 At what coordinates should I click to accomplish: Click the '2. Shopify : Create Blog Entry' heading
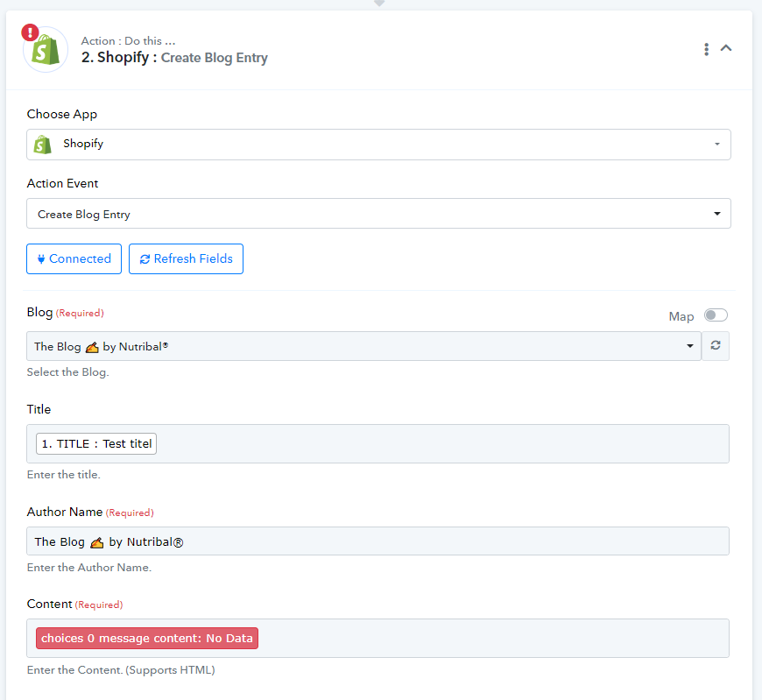click(x=174, y=57)
